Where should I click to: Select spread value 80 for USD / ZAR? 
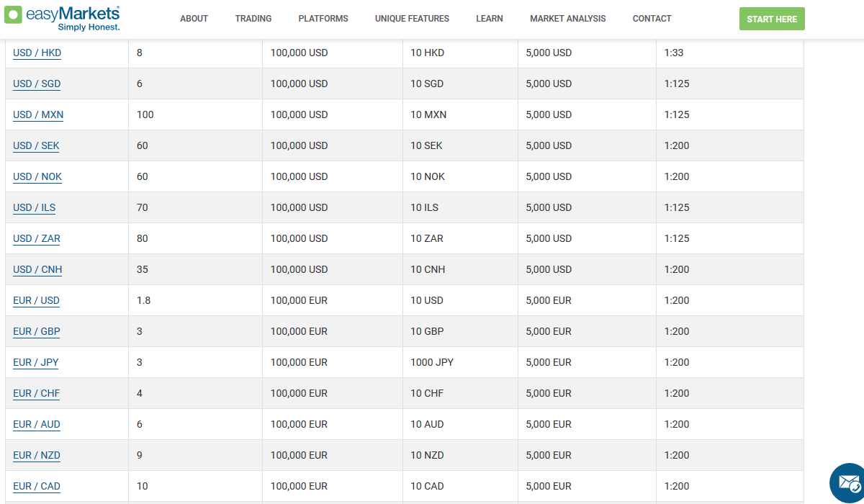[x=143, y=238]
